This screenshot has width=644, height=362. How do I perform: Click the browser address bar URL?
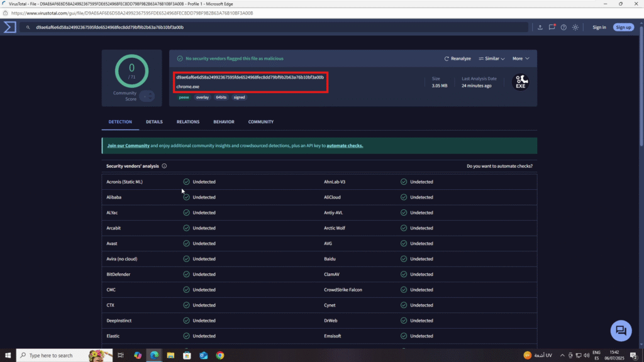pos(132,13)
